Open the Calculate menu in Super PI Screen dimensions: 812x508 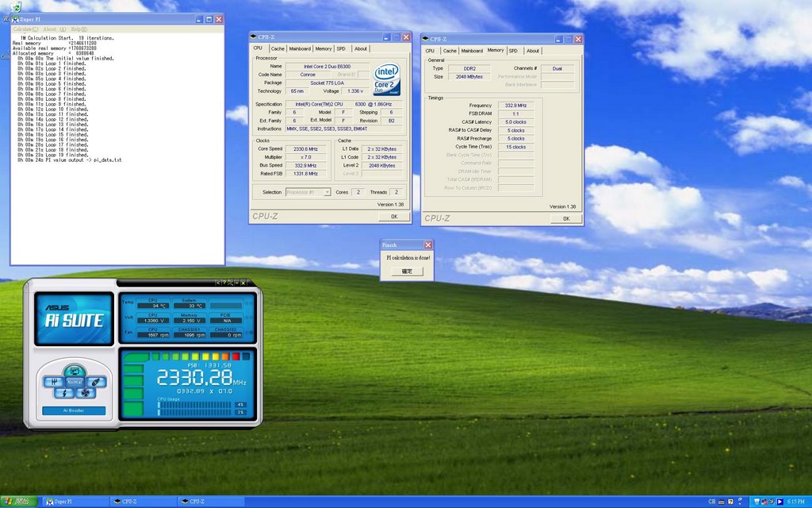[x=25, y=29]
